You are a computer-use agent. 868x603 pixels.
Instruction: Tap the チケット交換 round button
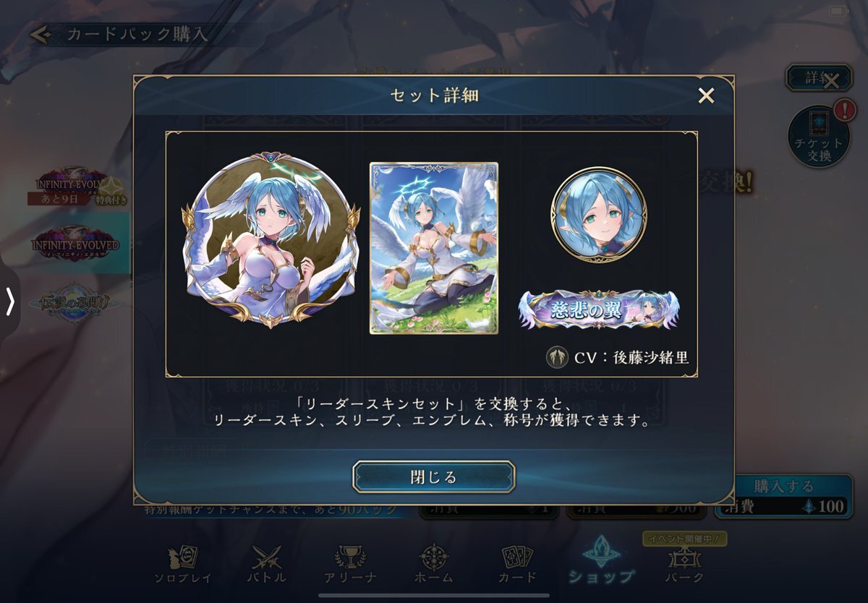click(819, 137)
